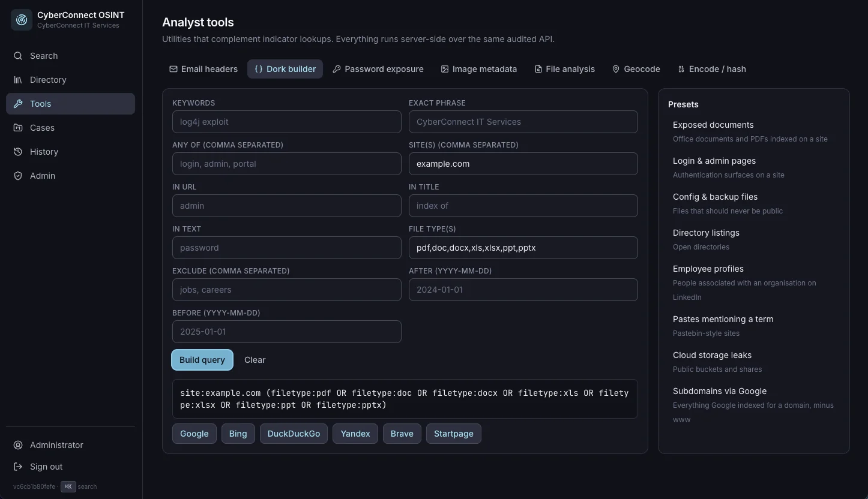Focus the In text input field
Screen dimensions: 868x499
[x=287, y=248]
